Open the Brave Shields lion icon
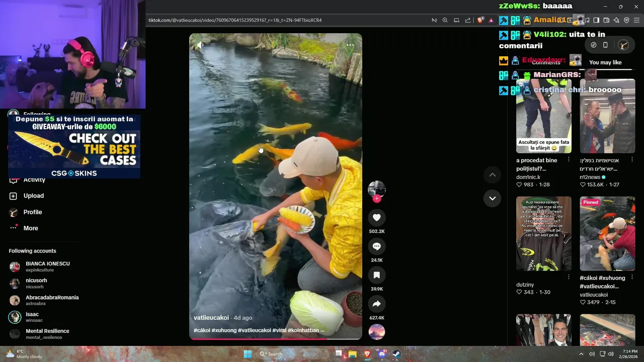 (x=480, y=20)
